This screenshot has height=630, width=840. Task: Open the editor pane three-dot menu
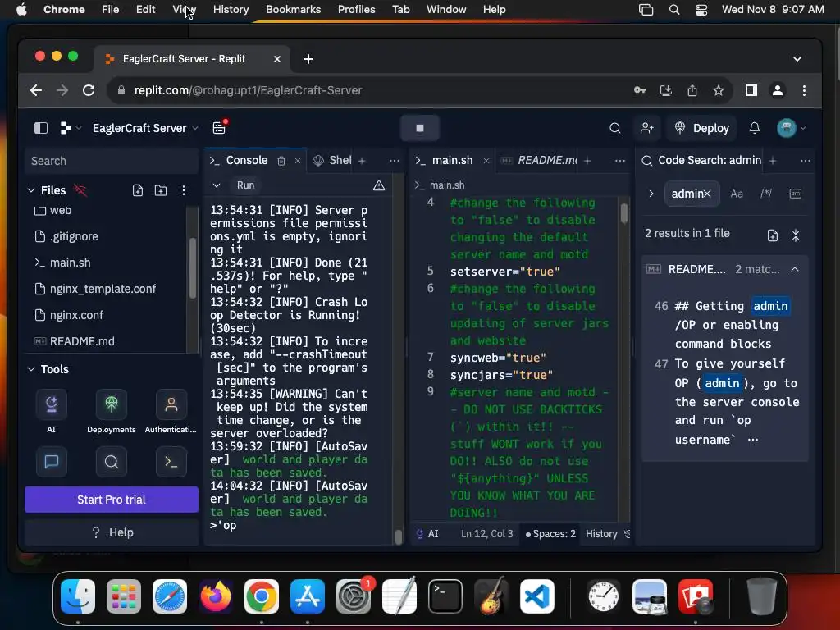tap(620, 161)
